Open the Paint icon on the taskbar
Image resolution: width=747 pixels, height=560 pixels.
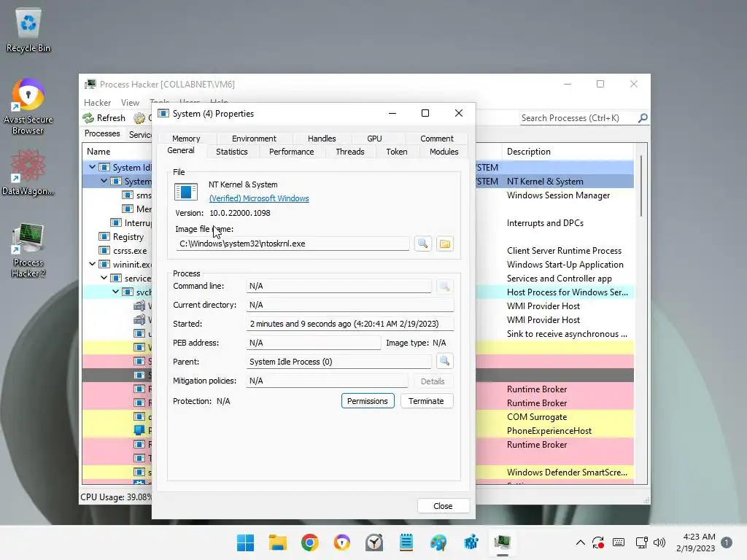[x=438, y=542]
